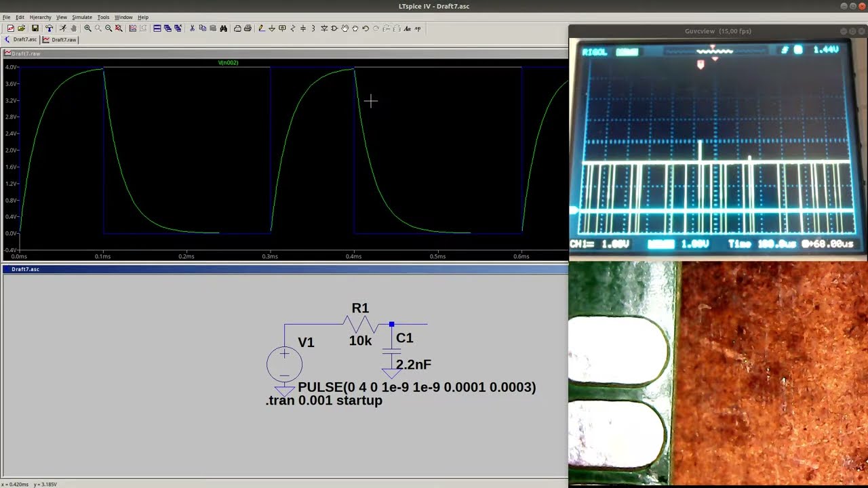Open the Window menu

coord(123,17)
